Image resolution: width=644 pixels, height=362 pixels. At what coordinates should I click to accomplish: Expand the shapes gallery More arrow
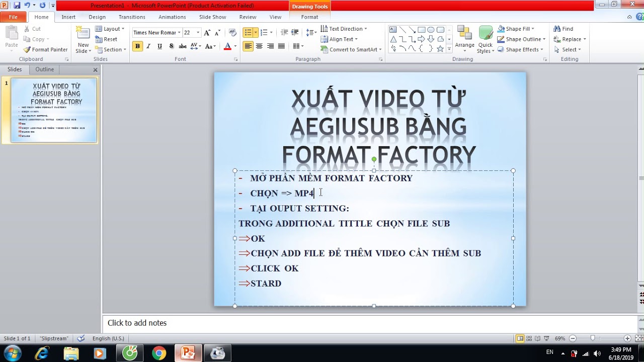449,49
